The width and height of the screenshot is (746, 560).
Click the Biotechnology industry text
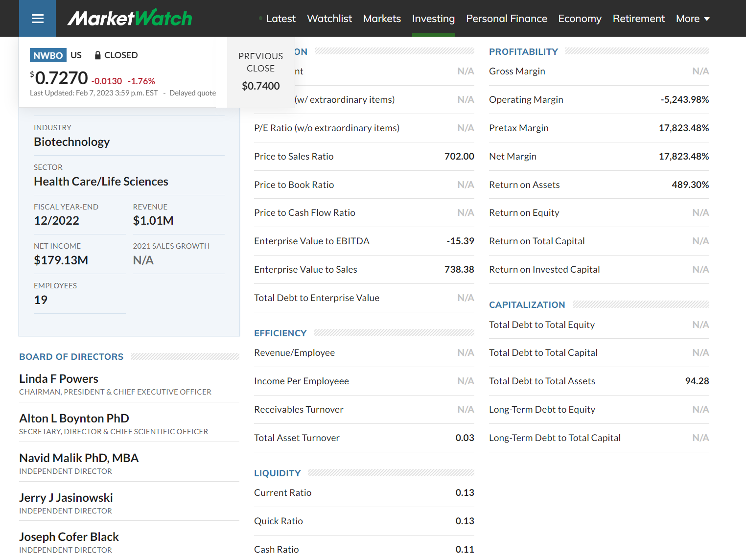(x=72, y=142)
